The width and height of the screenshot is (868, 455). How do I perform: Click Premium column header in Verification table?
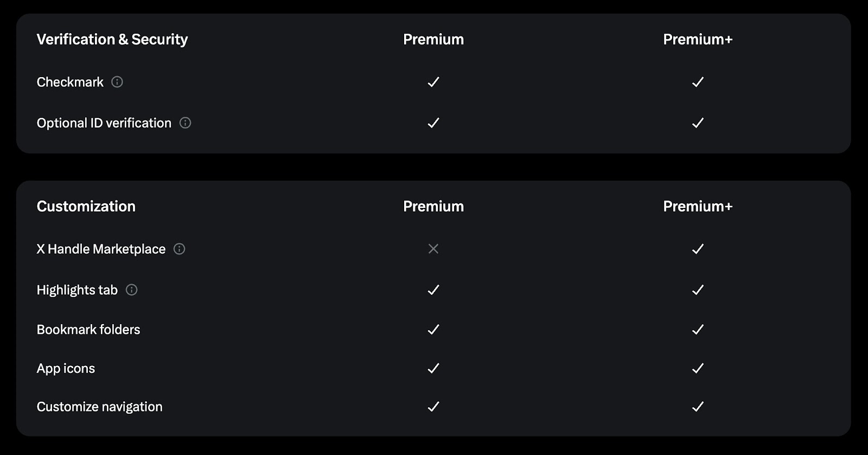433,39
